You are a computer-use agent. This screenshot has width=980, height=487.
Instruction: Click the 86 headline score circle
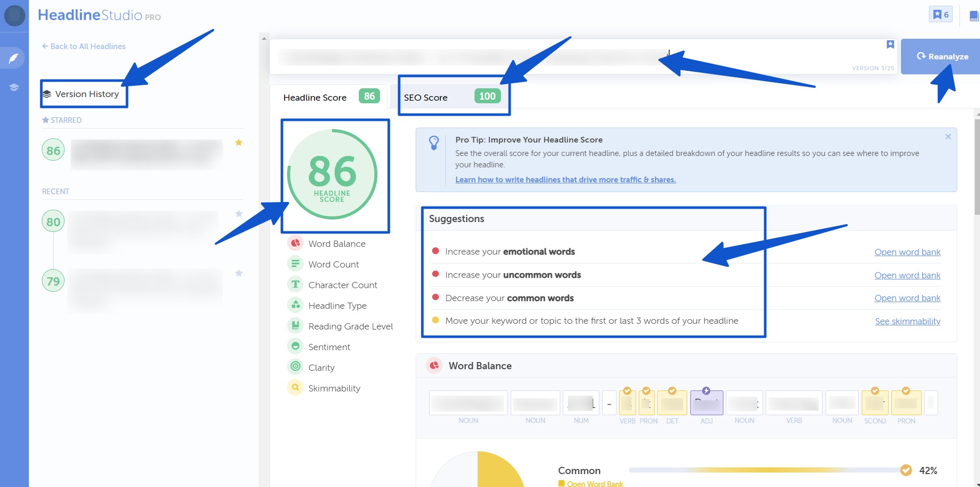pos(332,174)
